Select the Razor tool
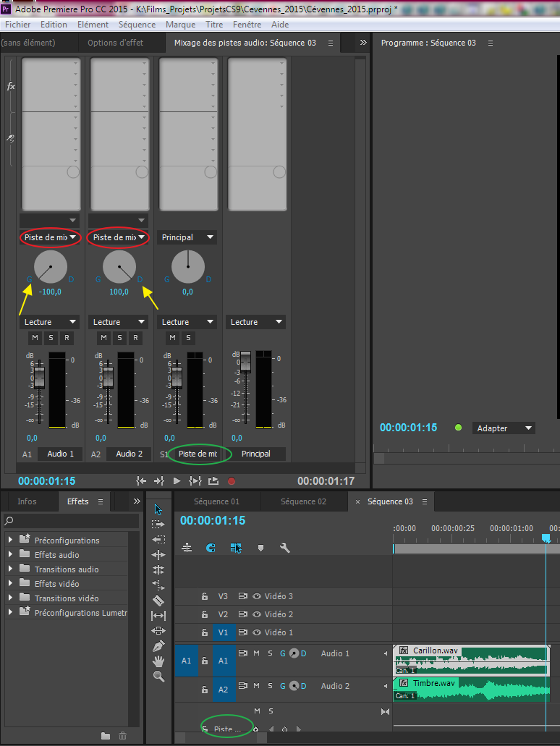560x746 pixels. pos(158,601)
